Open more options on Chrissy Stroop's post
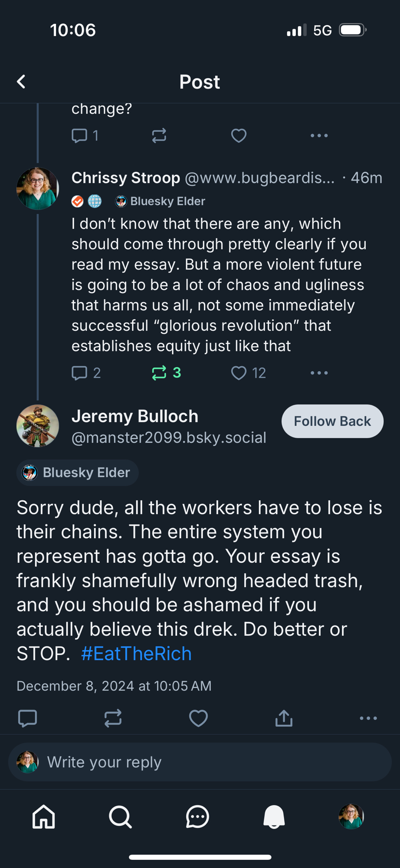Screen dimensions: 400x868 [x=319, y=373]
